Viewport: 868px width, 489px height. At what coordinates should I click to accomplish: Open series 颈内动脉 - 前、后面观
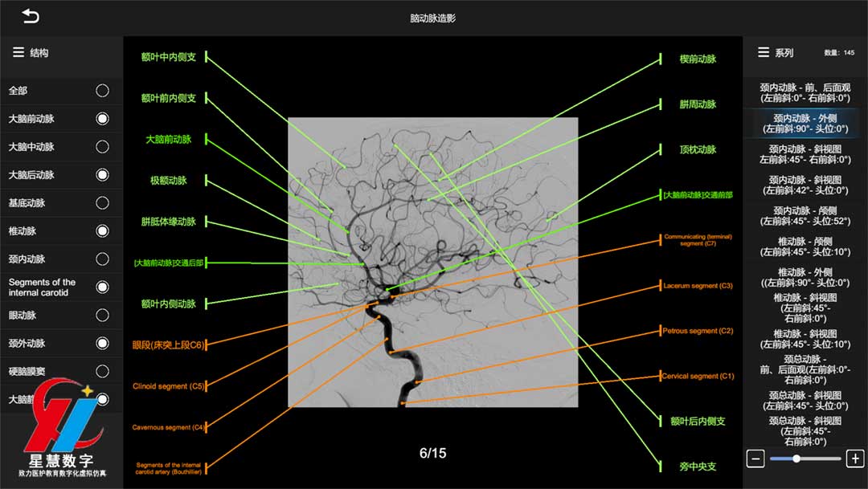click(805, 92)
